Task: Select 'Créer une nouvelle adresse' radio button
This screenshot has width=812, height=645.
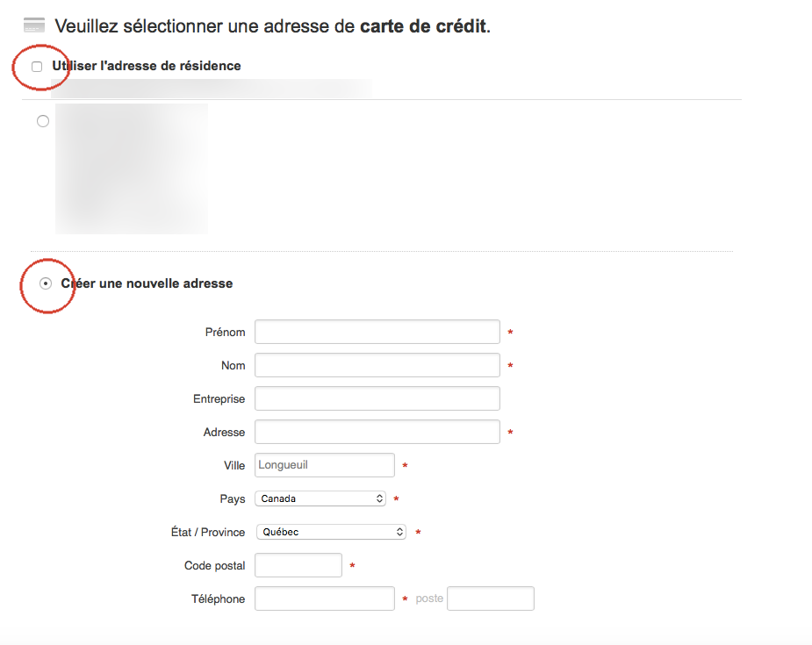Action: tap(46, 283)
